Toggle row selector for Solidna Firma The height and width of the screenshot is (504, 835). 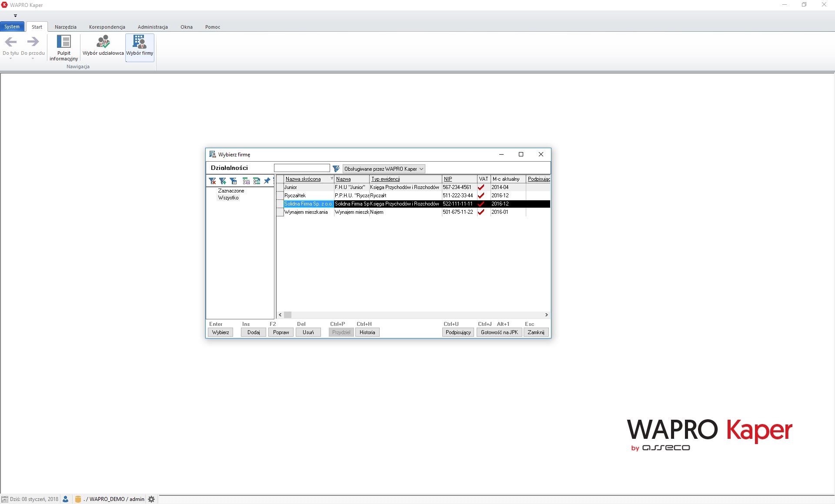[280, 204]
